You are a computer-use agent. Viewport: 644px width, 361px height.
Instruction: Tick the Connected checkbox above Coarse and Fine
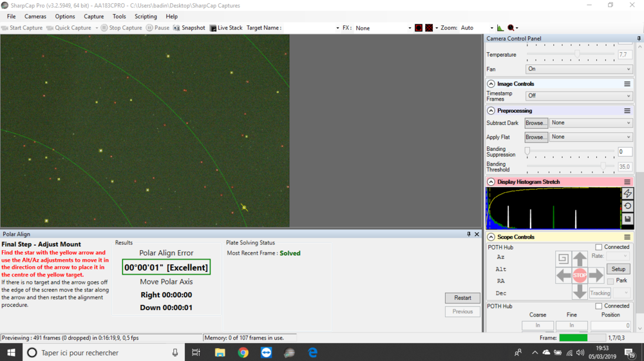pyautogui.click(x=598, y=306)
